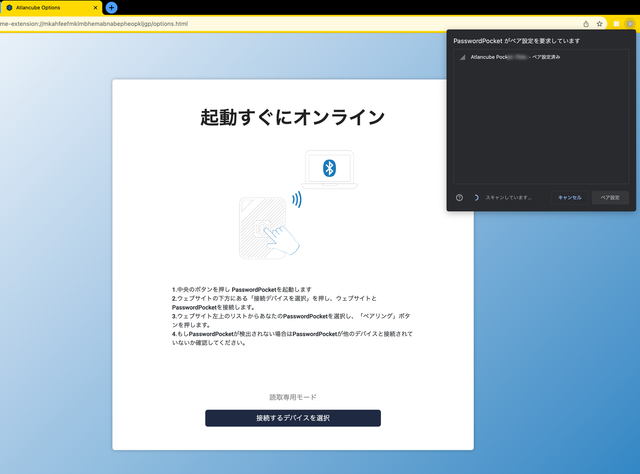Screen dimensions: 640x474
Task: Click the signal strength icon beside Atlancube Pocket
Action: click(x=462, y=57)
